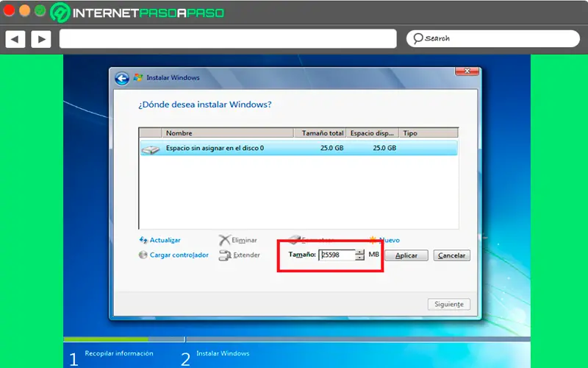Click the green window dot in frame
The image size is (588, 368).
coord(40,10)
